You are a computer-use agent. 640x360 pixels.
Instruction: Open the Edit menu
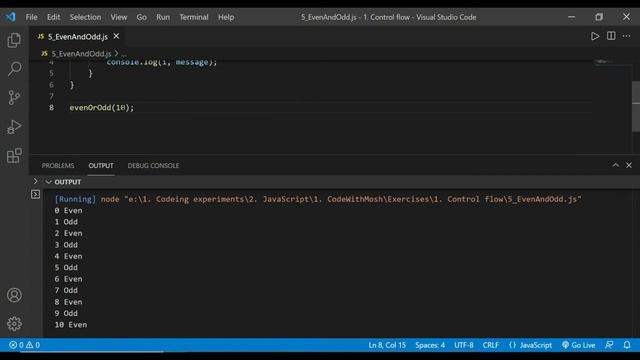point(53,17)
